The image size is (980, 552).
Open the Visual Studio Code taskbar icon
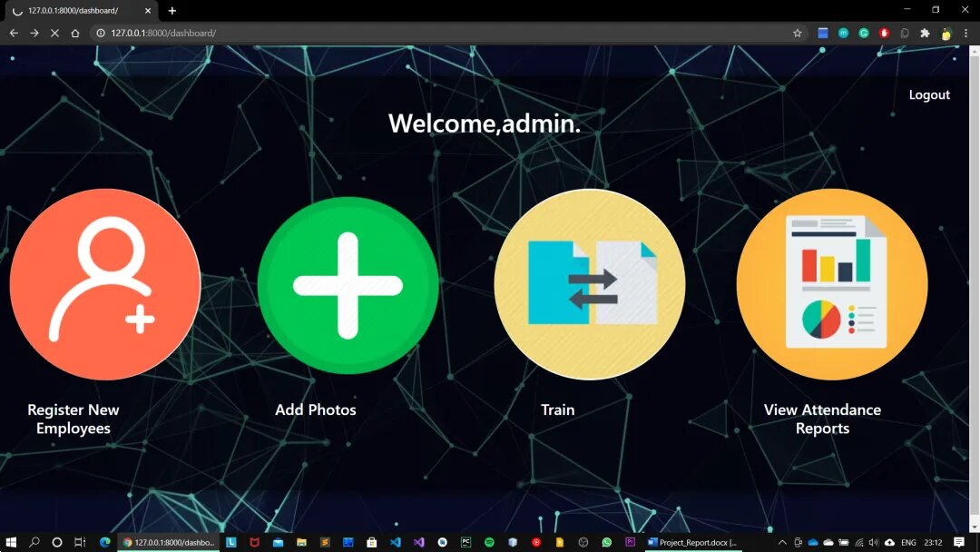395,543
